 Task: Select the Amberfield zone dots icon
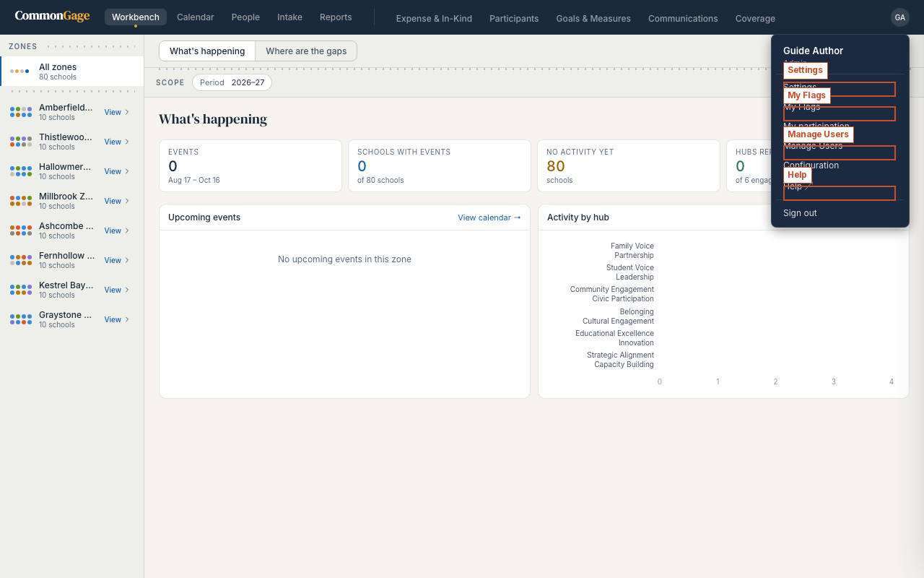click(x=21, y=112)
